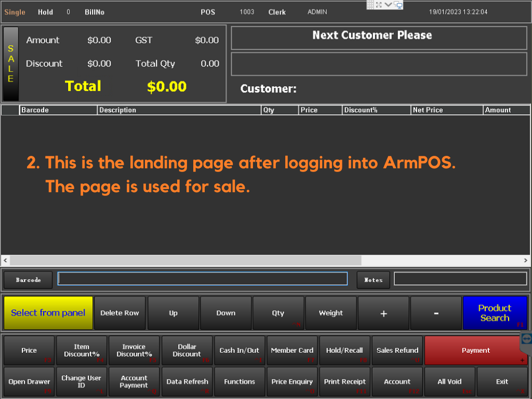The width and height of the screenshot is (532, 399).
Task: Click the dual-monitor display icon in the top bar
Action: (398, 5)
